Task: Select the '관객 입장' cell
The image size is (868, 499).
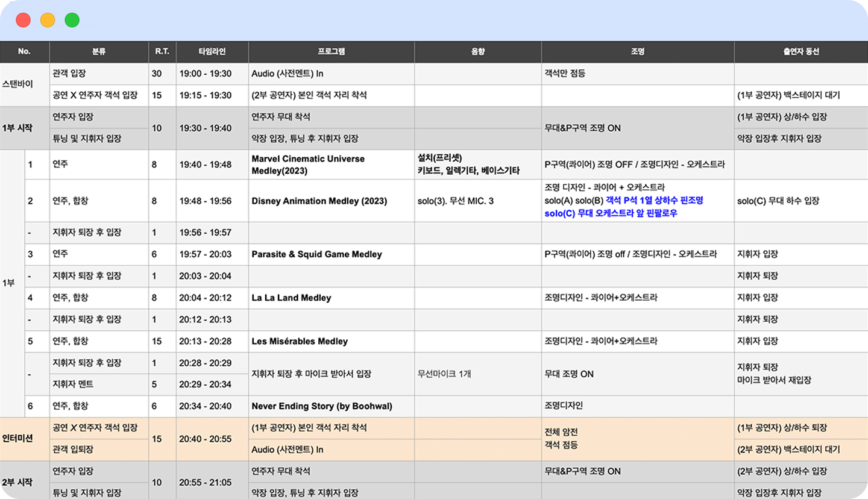Action: coord(99,74)
